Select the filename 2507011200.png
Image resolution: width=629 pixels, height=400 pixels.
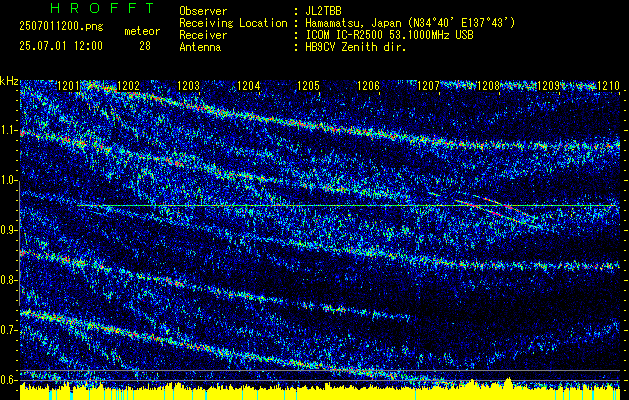pos(61,26)
